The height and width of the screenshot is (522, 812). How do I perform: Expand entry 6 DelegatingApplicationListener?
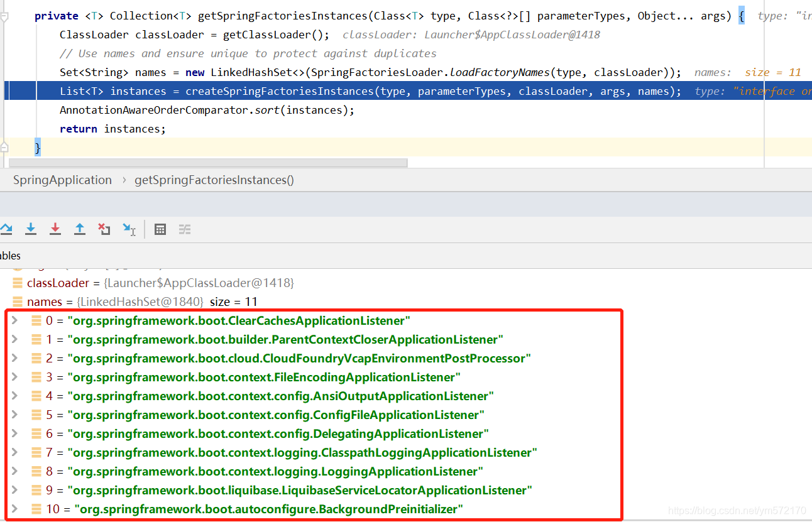tap(16, 434)
